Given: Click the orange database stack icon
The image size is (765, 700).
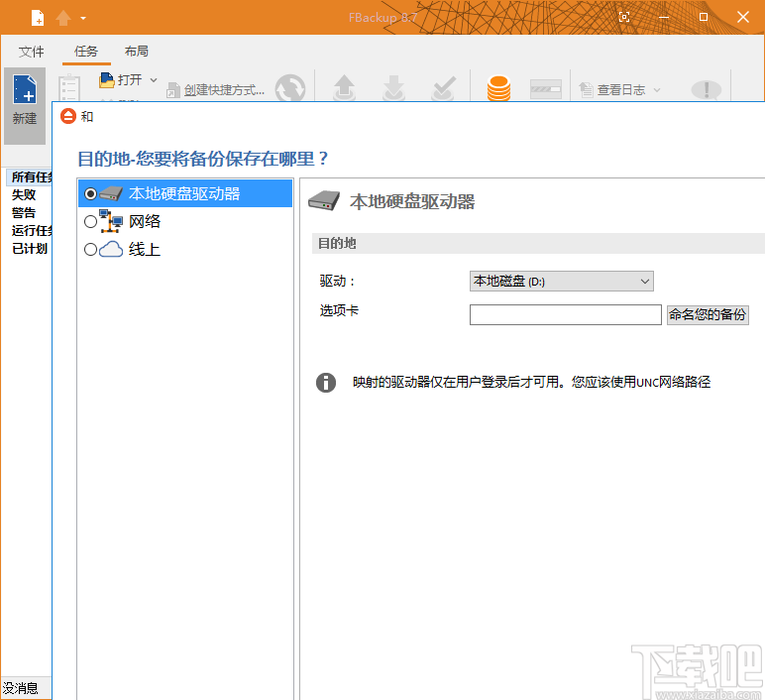Looking at the screenshot, I should (498, 88).
